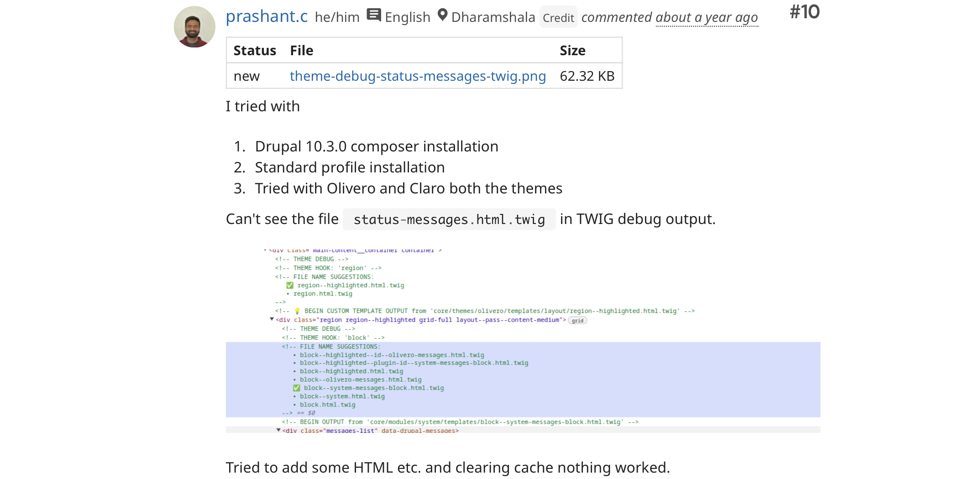Viewport: 980px width, 479px height.
Task: Collapse the messages-list div triangle
Action: [x=278, y=430]
